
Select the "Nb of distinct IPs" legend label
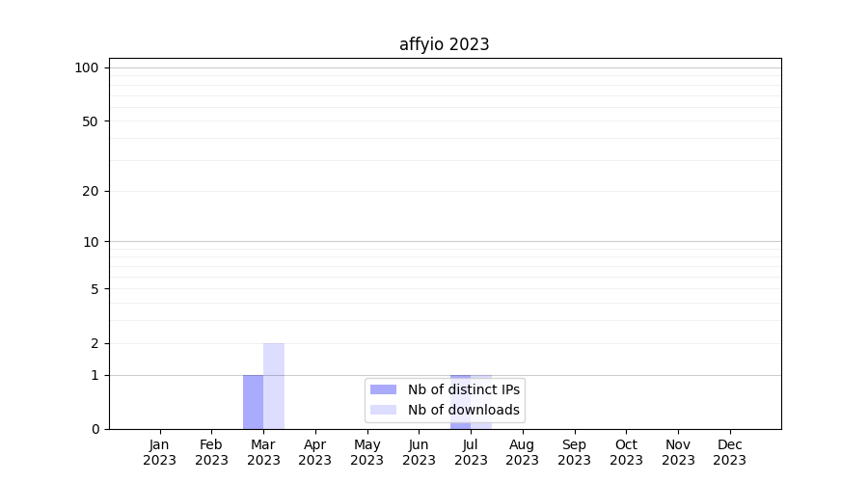point(463,389)
